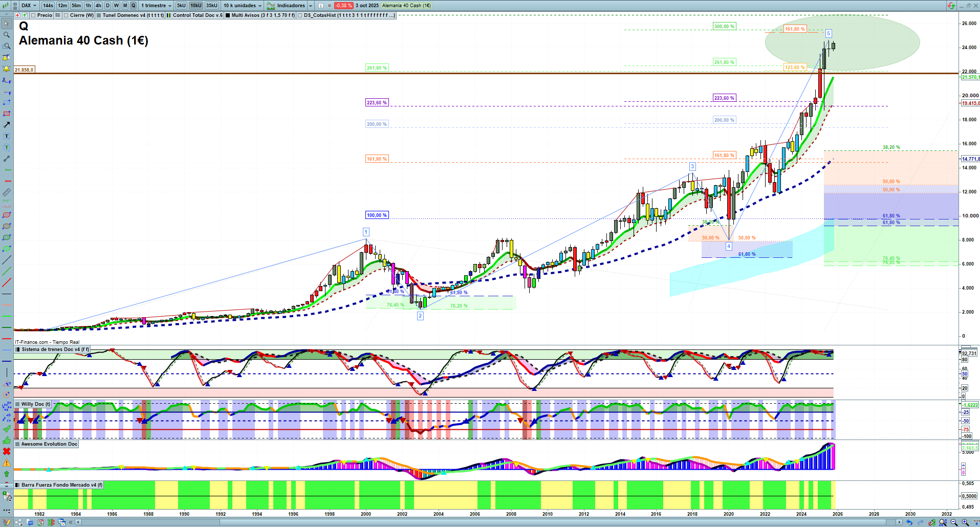980x527 pixels.
Task: Click the 'Willy Doc (t)' panel label
Action: 33,404
